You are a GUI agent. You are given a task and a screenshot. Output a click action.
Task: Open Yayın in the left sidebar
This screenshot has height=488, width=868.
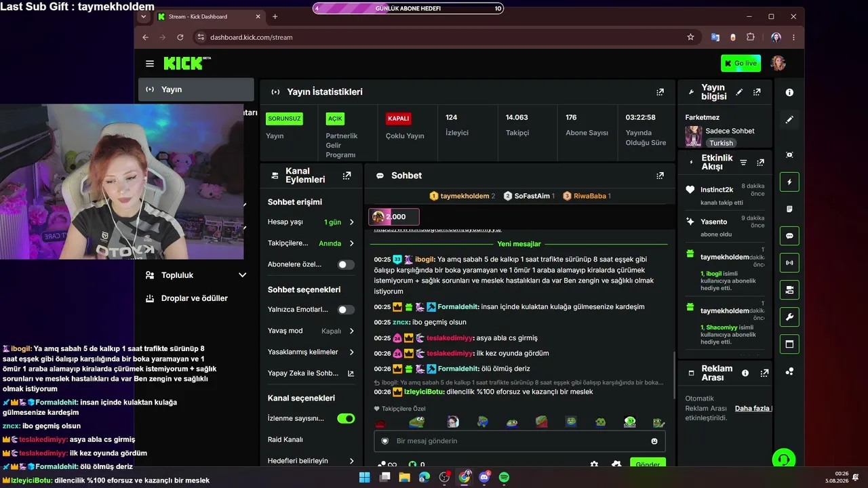pos(196,89)
